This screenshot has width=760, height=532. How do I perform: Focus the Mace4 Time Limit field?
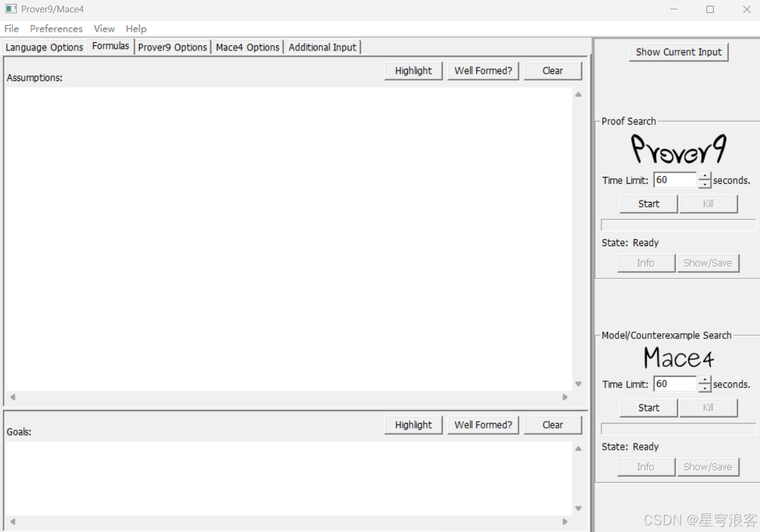(675, 384)
